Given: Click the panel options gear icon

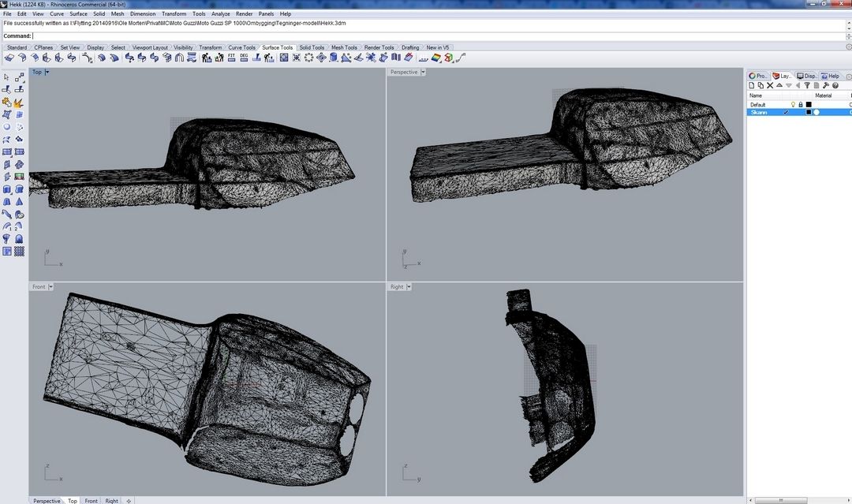Looking at the screenshot, I should pos(849,76).
